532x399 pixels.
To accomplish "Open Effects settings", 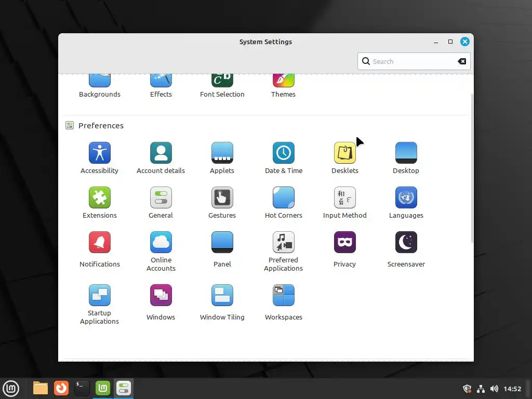I will click(161, 86).
